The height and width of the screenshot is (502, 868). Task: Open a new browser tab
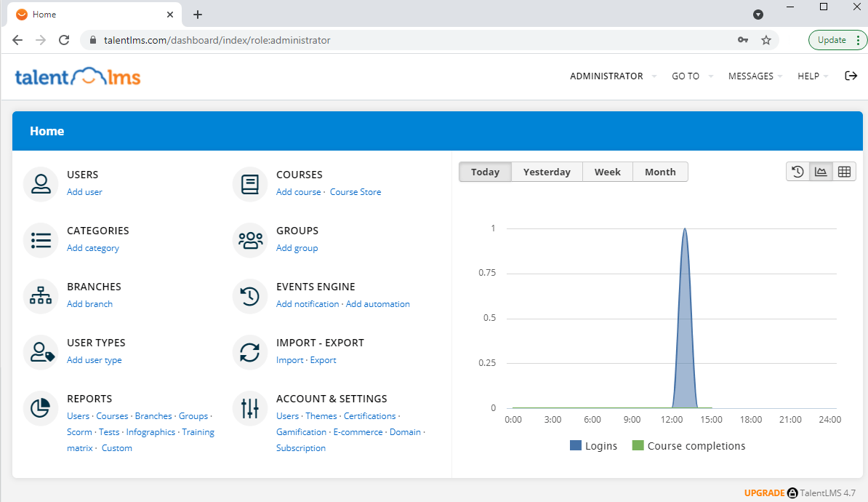pyautogui.click(x=198, y=15)
